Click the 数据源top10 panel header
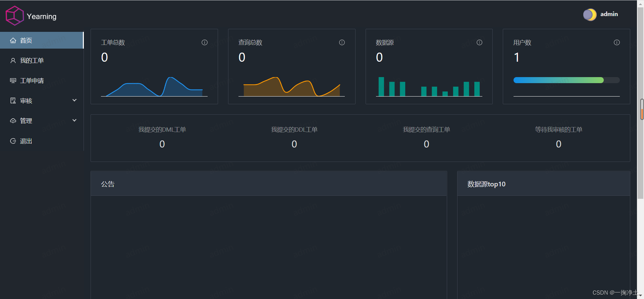Screen dimensions: 644x299 (x=543, y=184)
